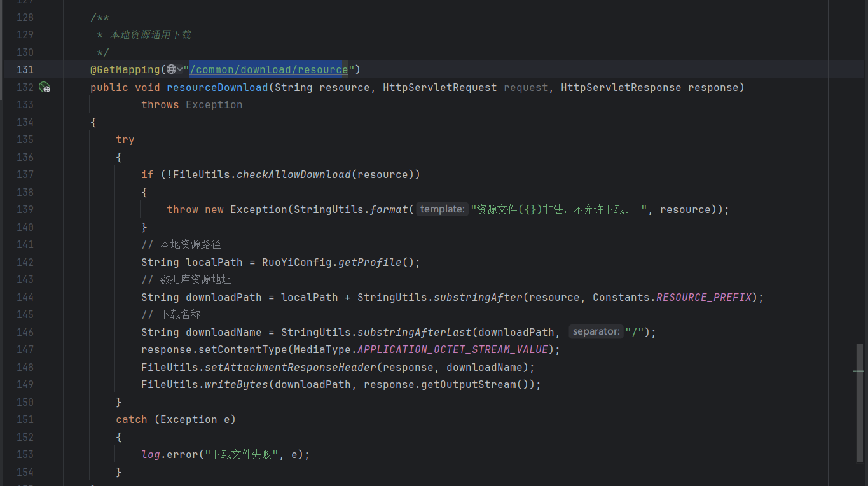This screenshot has width=868, height=486.
Task: Click the "separator:" inlay hint
Action: [596, 331]
